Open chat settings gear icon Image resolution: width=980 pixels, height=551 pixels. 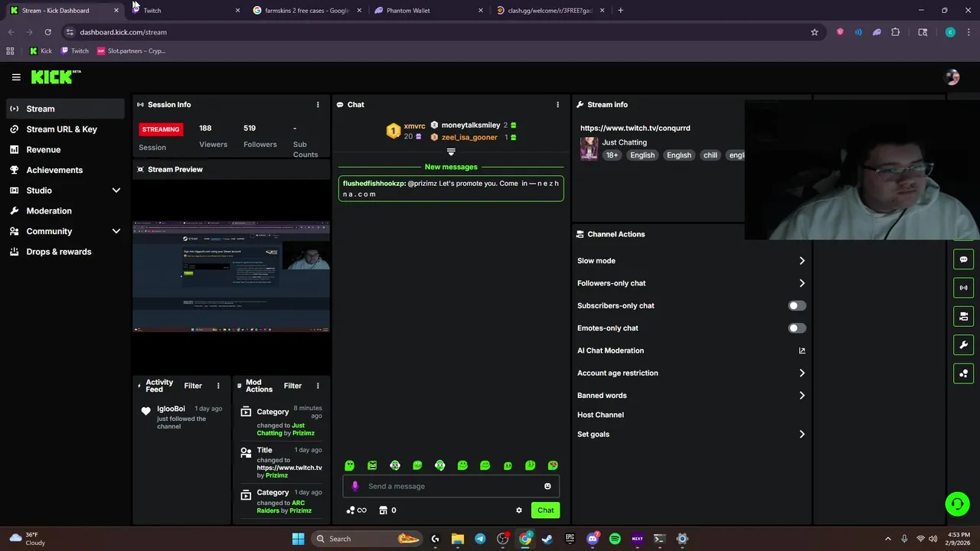[519, 510]
